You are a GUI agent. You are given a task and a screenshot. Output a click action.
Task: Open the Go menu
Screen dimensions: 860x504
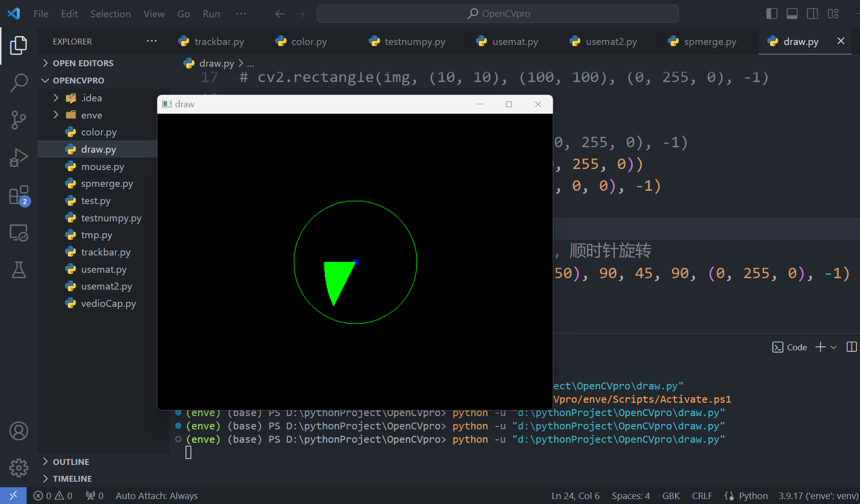(x=183, y=14)
